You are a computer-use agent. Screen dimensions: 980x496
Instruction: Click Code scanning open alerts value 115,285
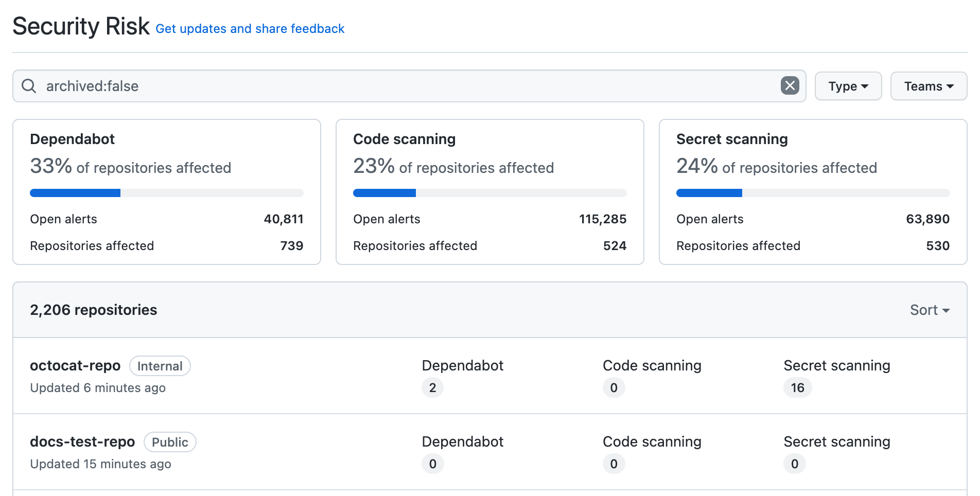(603, 219)
